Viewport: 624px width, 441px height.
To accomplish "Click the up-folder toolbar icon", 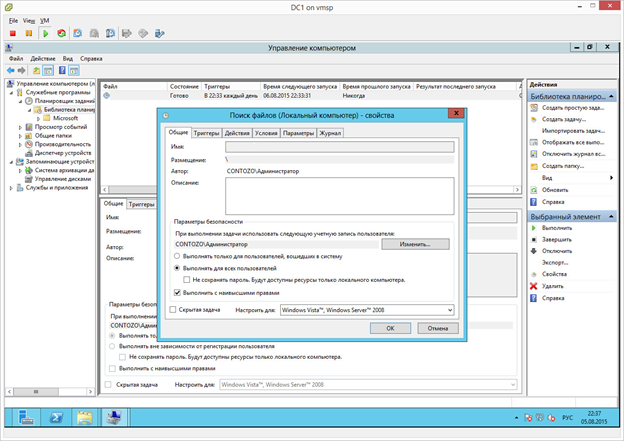I will click(36, 71).
